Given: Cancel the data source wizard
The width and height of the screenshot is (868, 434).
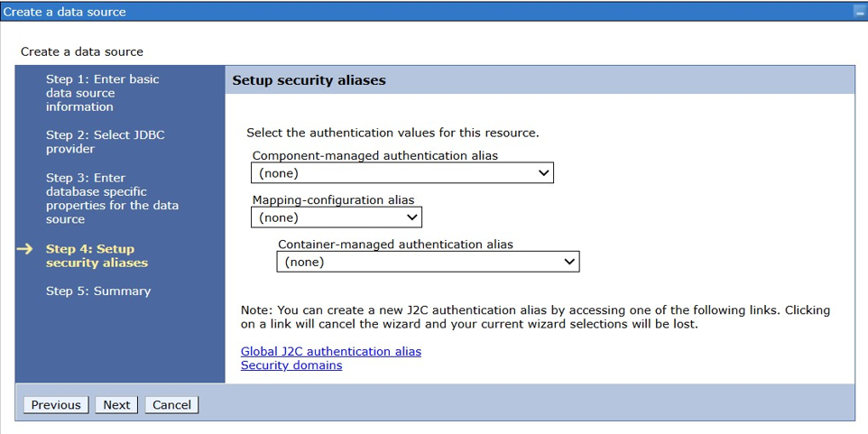Looking at the screenshot, I should 171,405.
